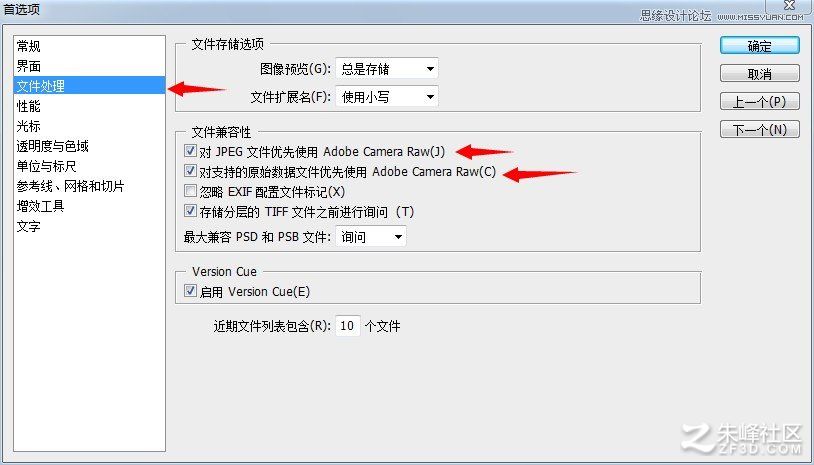This screenshot has width=814, height=465.
Task: Toggle 对支持的原始数据文件优先使用 Camera Raw checkbox
Action: pyautogui.click(x=191, y=171)
